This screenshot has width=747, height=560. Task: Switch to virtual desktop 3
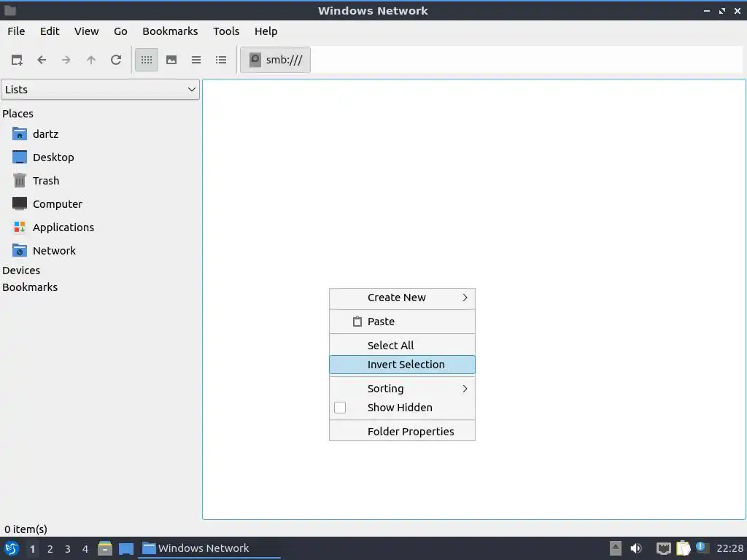68,549
